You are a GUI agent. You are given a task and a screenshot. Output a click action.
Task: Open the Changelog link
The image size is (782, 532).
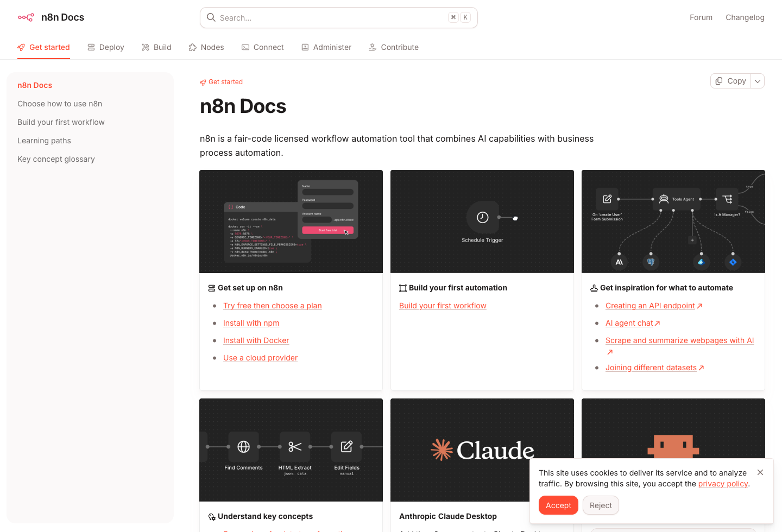coord(745,17)
